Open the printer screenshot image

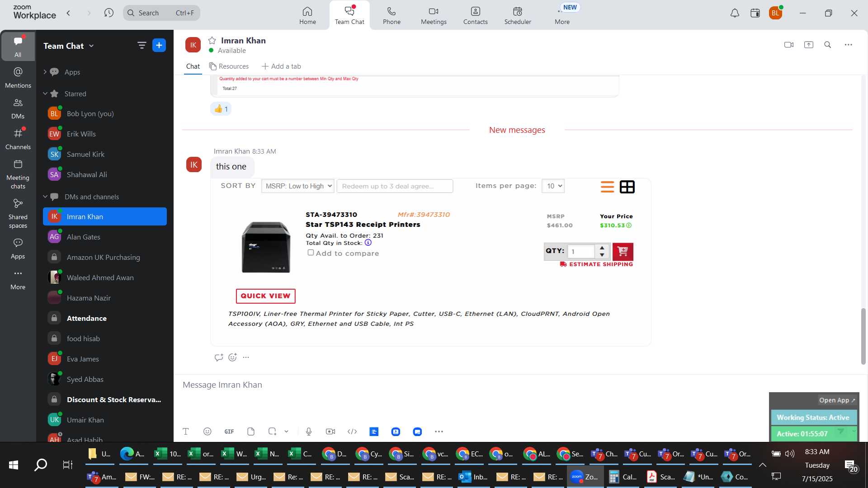(431, 262)
